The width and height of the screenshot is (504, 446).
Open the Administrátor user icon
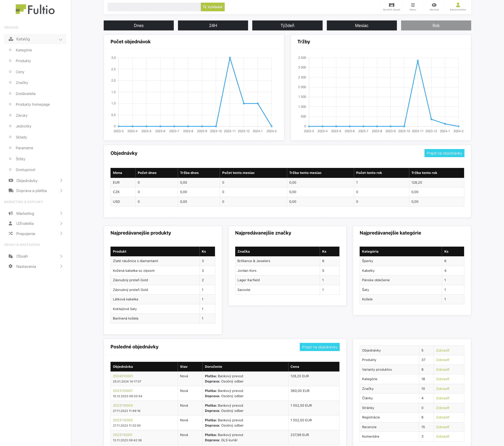coord(458,5)
